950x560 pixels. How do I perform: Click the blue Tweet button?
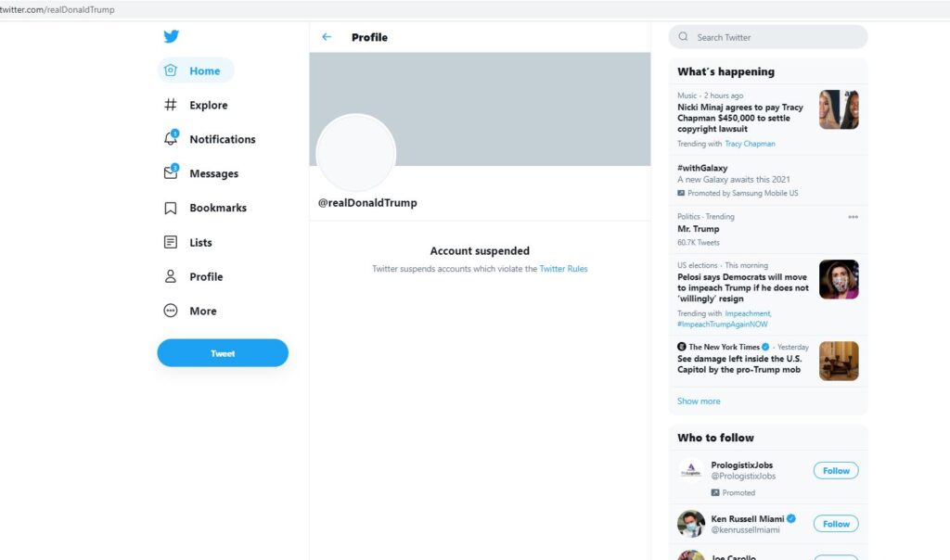coord(223,353)
